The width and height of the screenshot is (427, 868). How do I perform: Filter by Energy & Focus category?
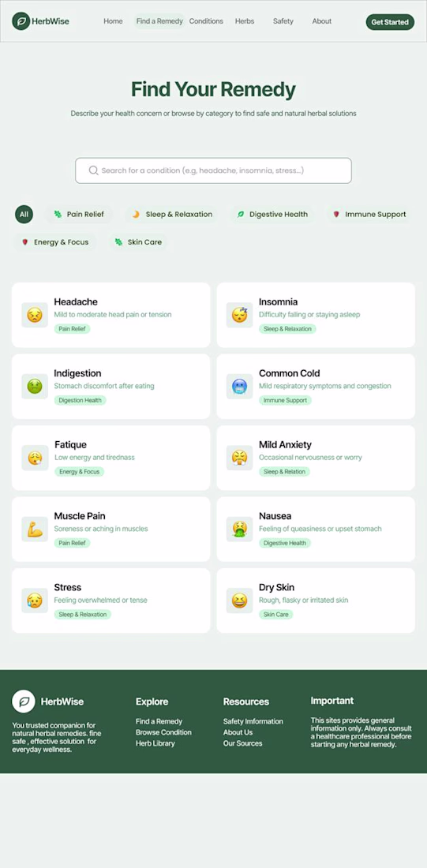click(x=55, y=242)
